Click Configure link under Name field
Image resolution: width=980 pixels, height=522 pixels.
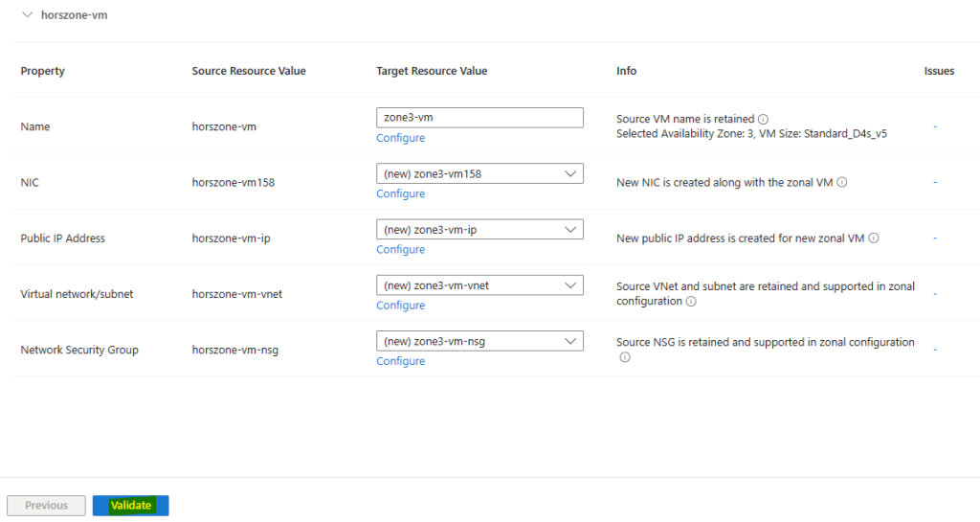coord(401,138)
